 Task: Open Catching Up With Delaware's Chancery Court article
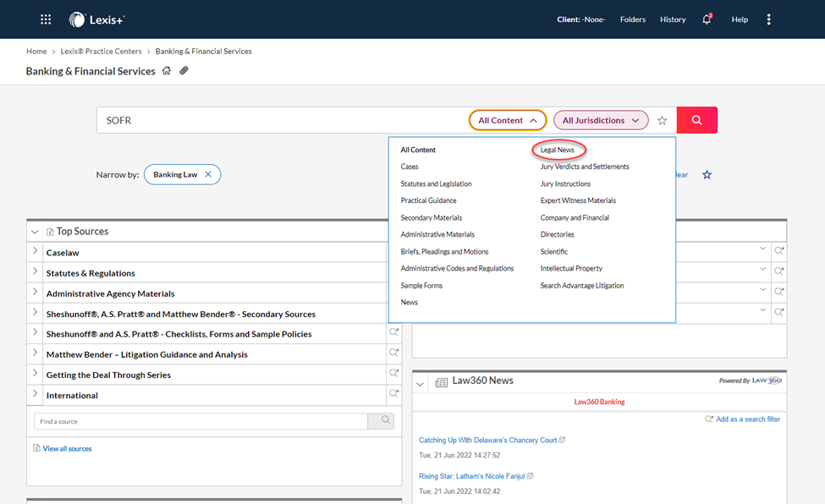487,441
